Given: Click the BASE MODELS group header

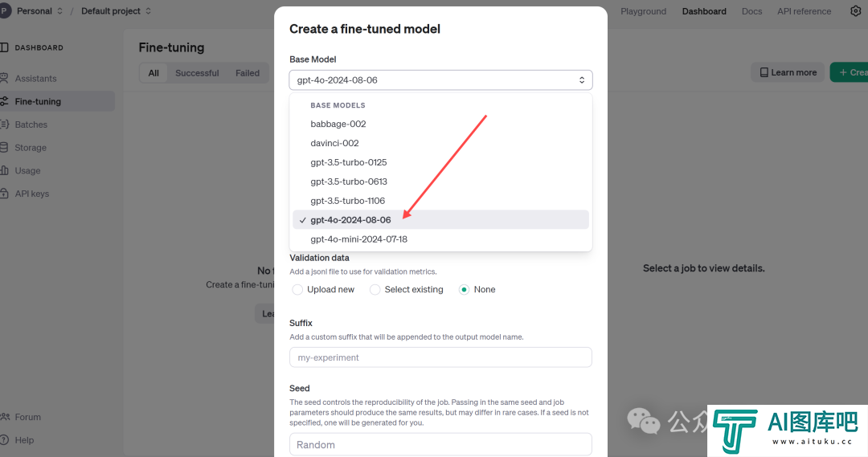Looking at the screenshot, I should pyautogui.click(x=338, y=105).
